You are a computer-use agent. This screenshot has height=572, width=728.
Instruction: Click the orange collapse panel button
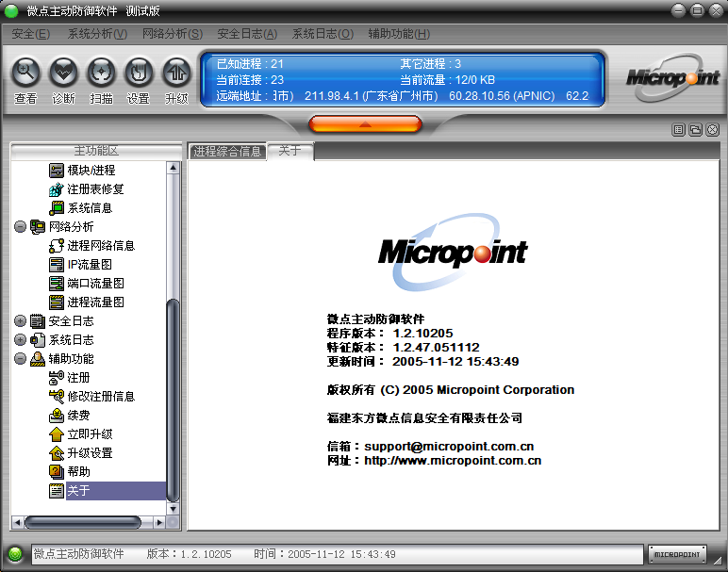(364, 123)
